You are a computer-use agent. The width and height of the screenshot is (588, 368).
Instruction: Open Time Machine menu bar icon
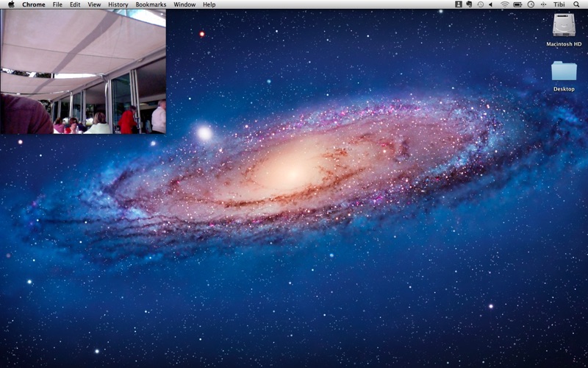click(x=481, y=4)
